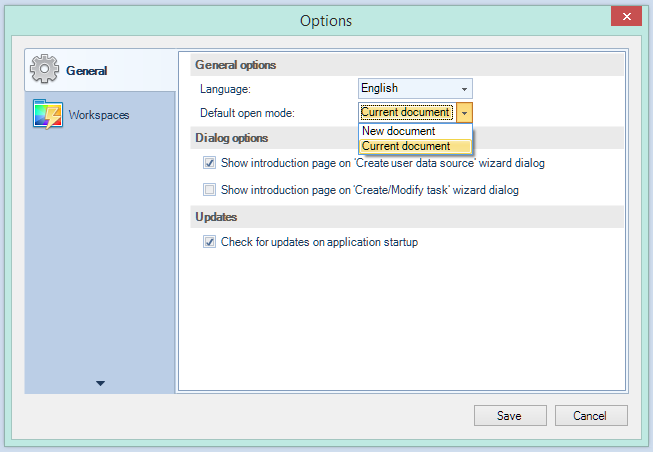This screenshot has height=452, width=653.
Task: Disable intro page for 'Create user data source'
Action: pos(210,163)
